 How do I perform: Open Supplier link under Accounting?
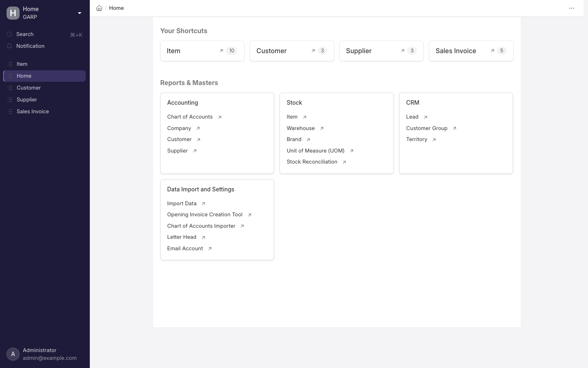coord(177,151)
